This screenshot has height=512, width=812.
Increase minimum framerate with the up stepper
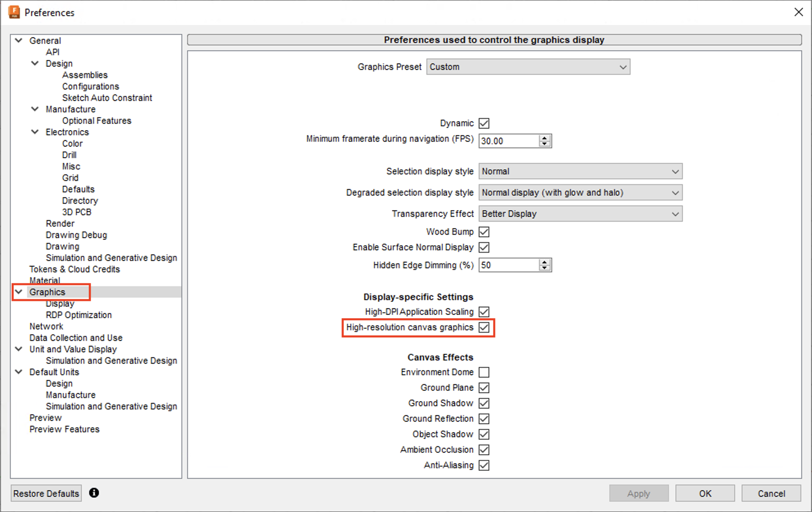coord(544,138)
